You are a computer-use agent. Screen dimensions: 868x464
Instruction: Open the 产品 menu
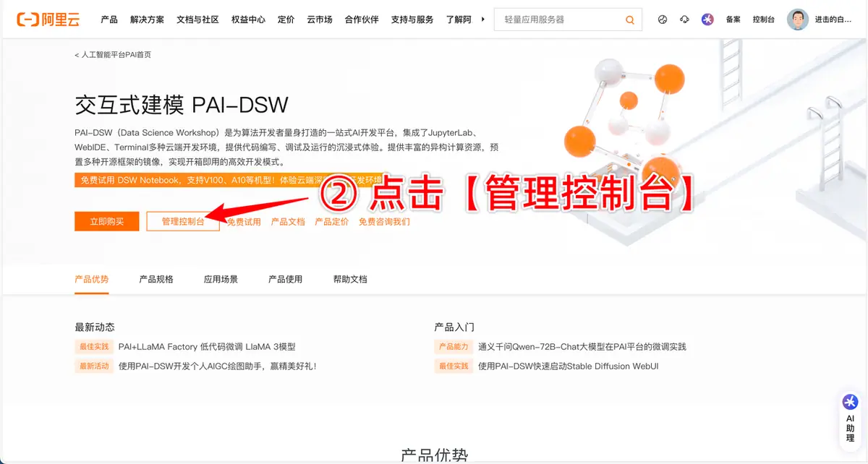coord(109,20)
